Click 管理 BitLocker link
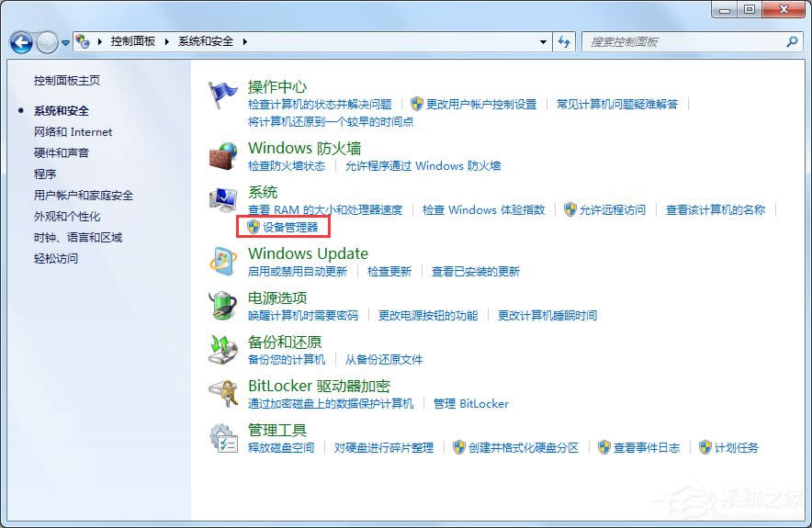The image size is (812, 528). [470, 403]
